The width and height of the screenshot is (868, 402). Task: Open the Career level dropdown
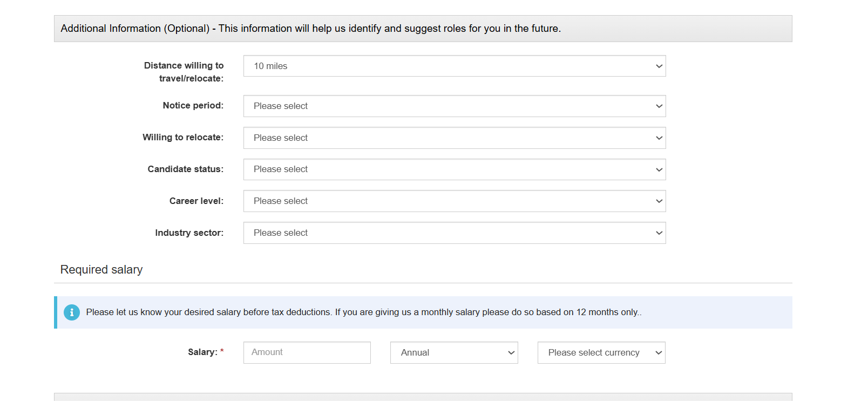click(x=454, y=201)
